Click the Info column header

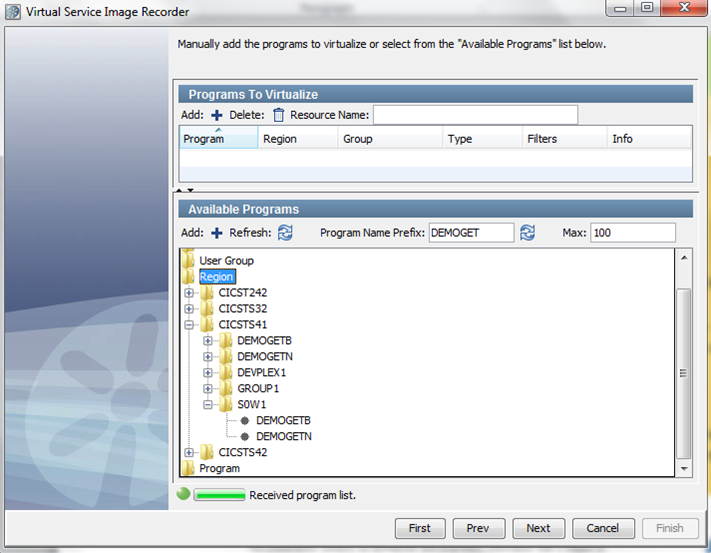[649, 139]
